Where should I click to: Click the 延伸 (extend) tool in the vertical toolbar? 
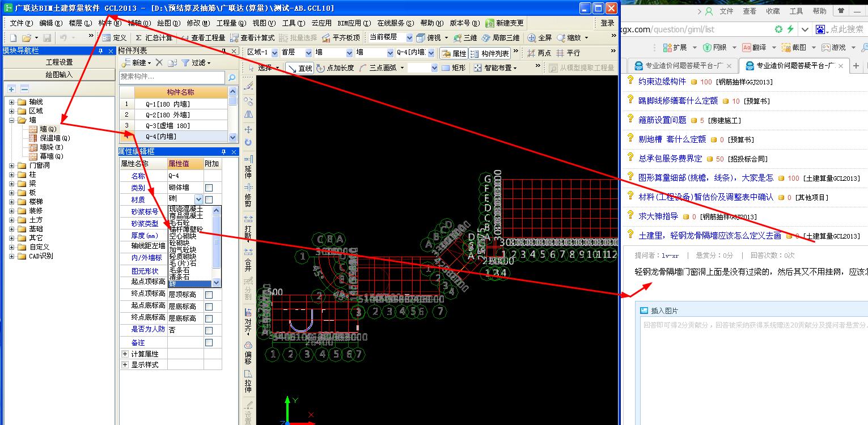click(248, 167)
